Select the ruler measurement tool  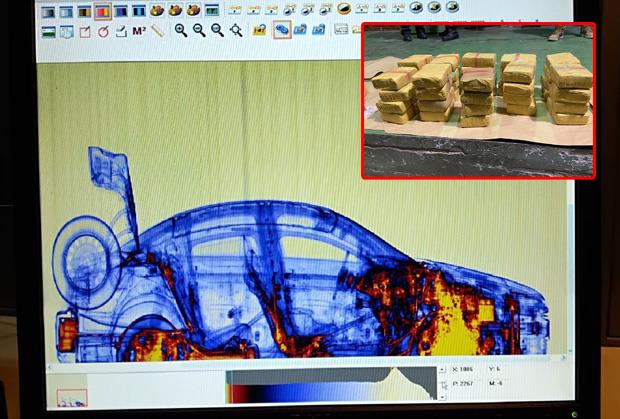coord(157,31)
